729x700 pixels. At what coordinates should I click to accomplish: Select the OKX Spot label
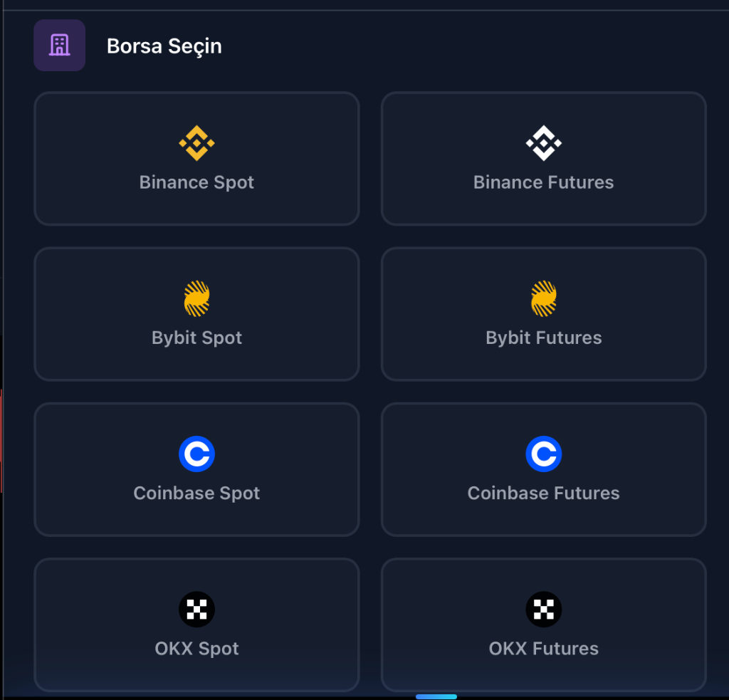196,649
